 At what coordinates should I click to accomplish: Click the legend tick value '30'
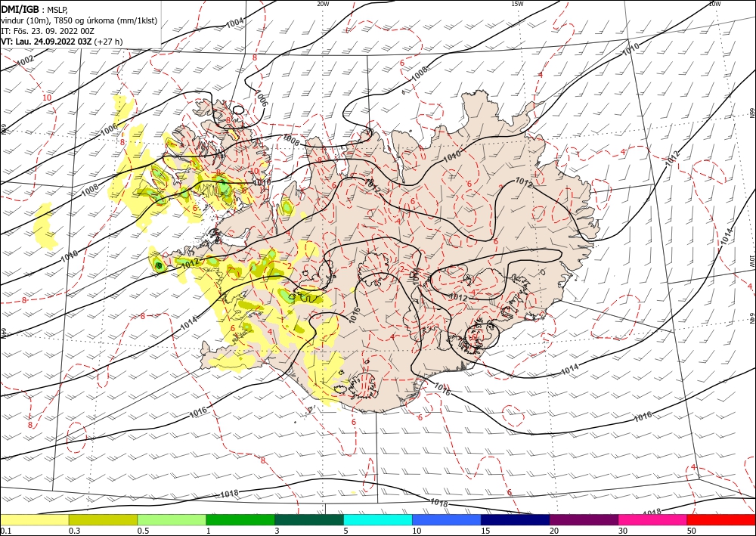623,531
